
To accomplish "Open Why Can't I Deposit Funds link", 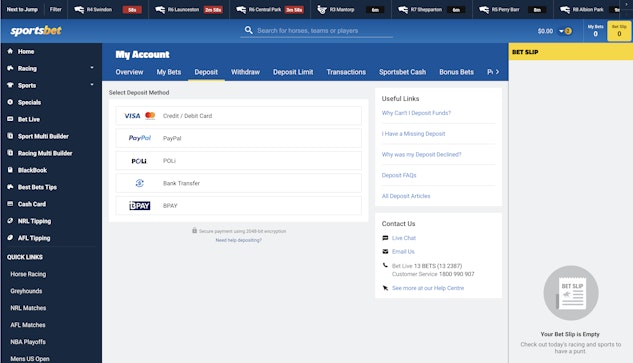I will pyautogui.click(x=416, y=113).
